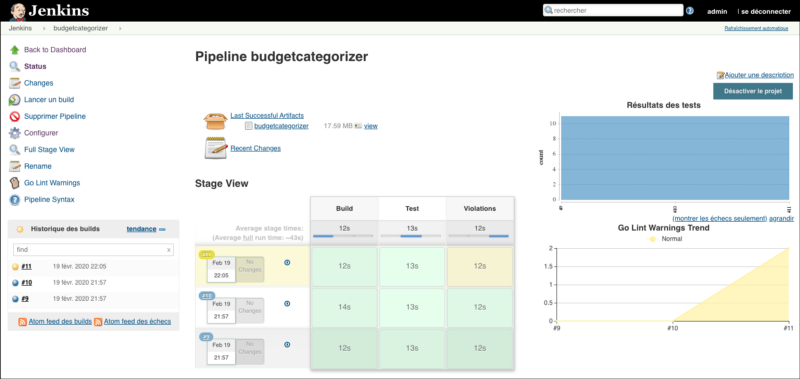The width and height of the screenshot is (800, 379).
Task: Click the budgetcategorizer artifact file icon
Action: point(248,126)
